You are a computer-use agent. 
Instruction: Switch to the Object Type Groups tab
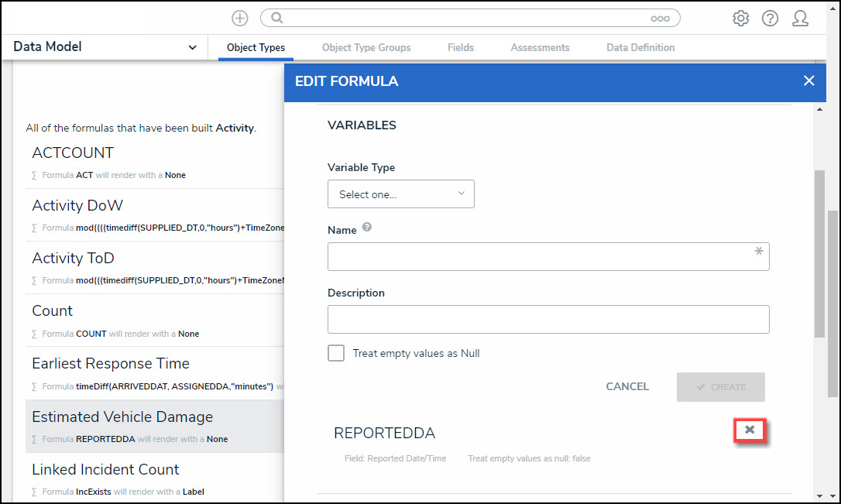pyautogui.click(x=366, y=48)
